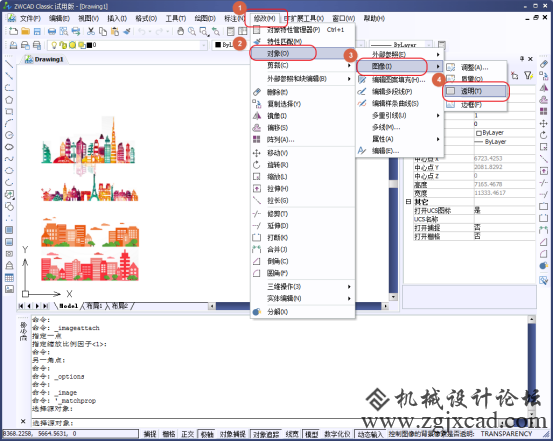Click the Copy icon in toolbar
554x442 pixels.
(x=103, y=31)
